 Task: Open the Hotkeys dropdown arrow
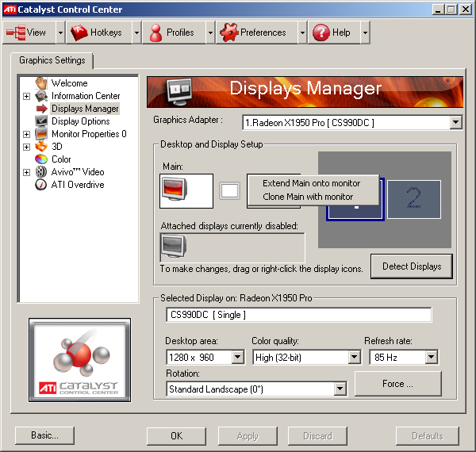coord(136,33)
